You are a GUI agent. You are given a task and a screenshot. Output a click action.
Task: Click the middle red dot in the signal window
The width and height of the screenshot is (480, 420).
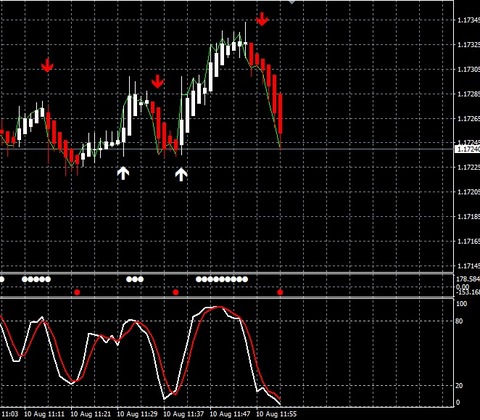[x=176, y=292]
